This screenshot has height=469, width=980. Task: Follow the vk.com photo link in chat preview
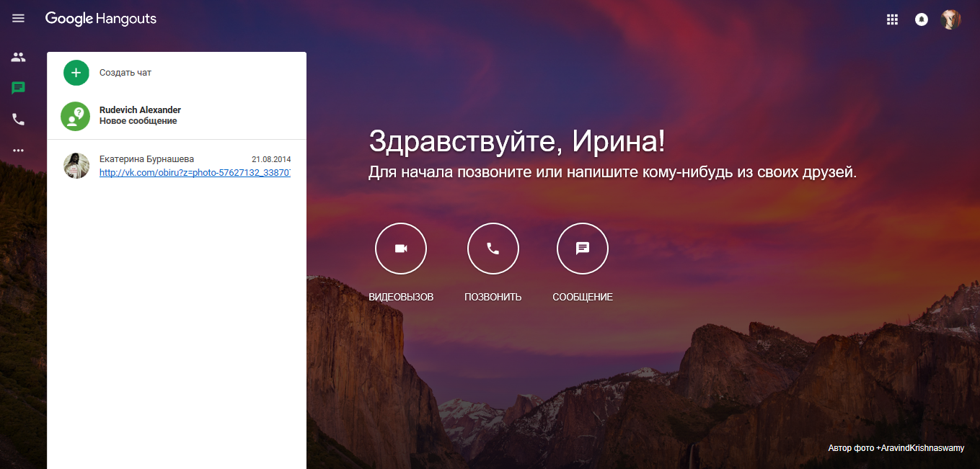195,172
